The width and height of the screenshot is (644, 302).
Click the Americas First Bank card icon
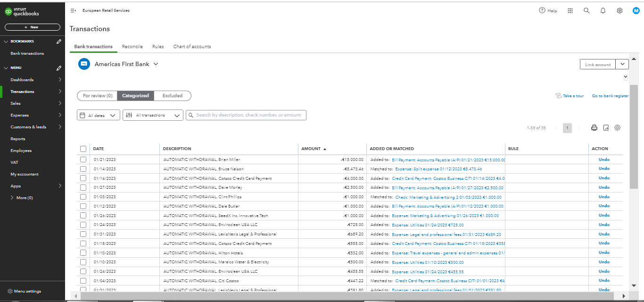pyautogui.click(x=84, y=64)
